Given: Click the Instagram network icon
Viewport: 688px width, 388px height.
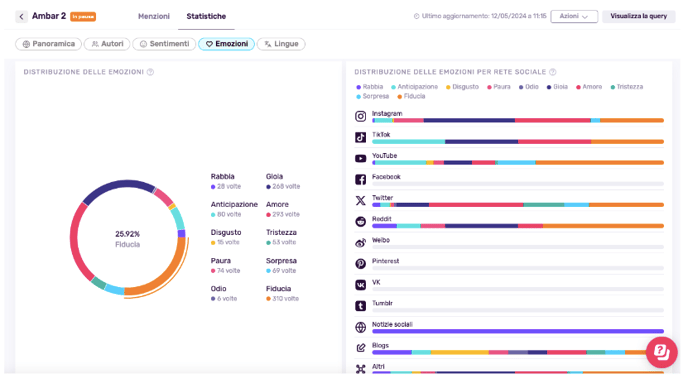Looking at the screenshot, I should coord(360,116).
